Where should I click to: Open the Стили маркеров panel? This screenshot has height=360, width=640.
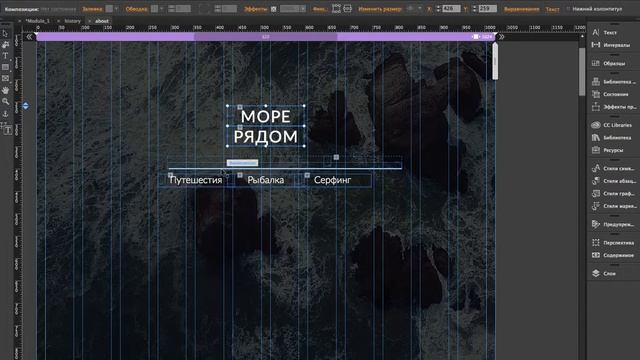613,206
